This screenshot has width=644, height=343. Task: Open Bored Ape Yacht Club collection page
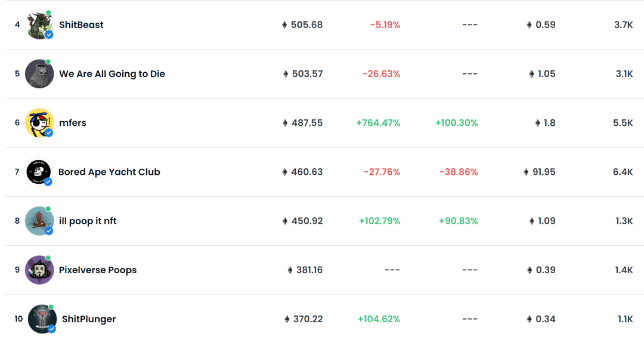[x=109, y=172]
